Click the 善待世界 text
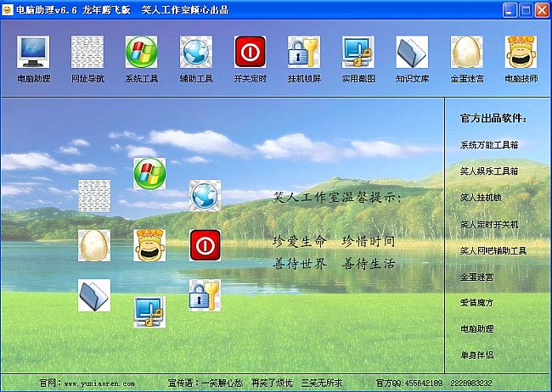 pyautogui.click(x=300, y=264)
